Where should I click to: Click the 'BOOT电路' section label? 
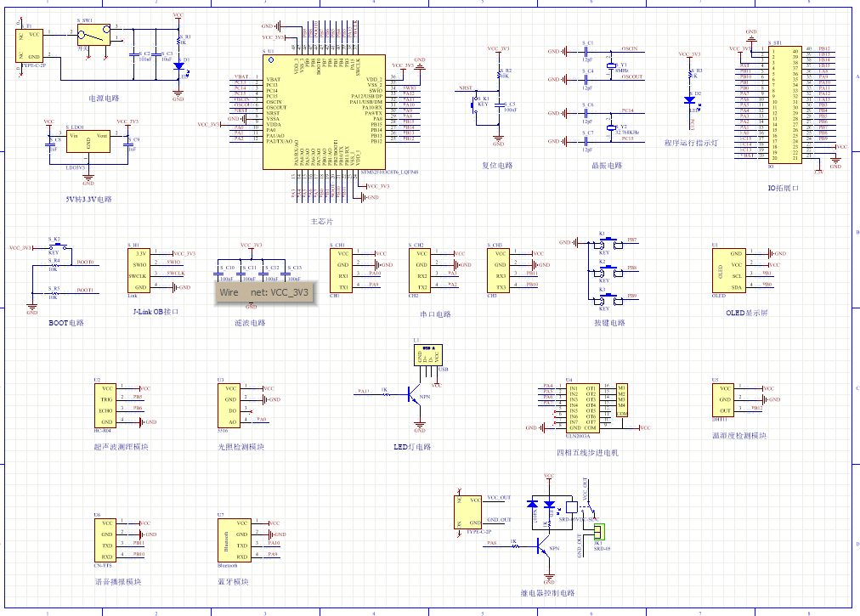pos(65,323)
